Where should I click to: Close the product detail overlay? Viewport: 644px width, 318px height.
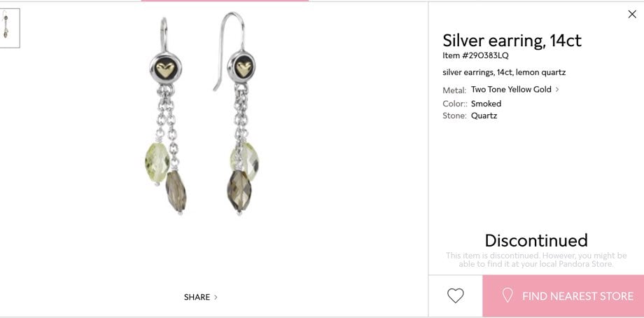tap(631, 15)
